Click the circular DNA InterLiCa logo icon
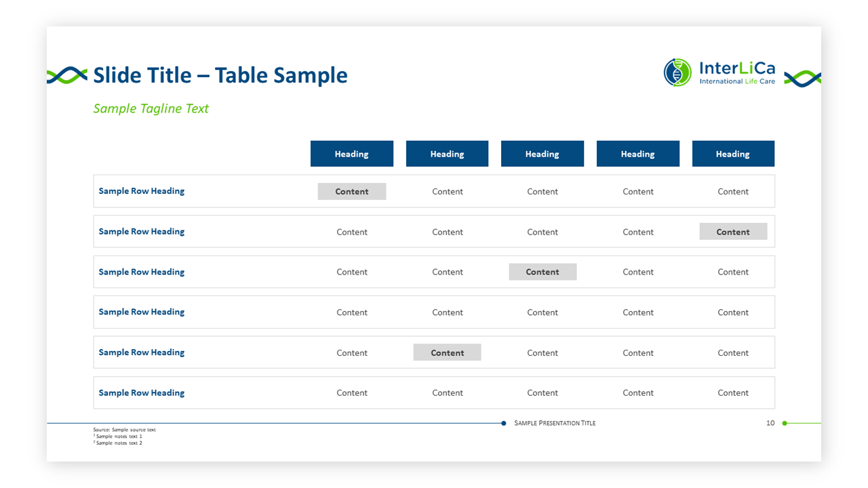868x488 pixels. pos(677,73)
